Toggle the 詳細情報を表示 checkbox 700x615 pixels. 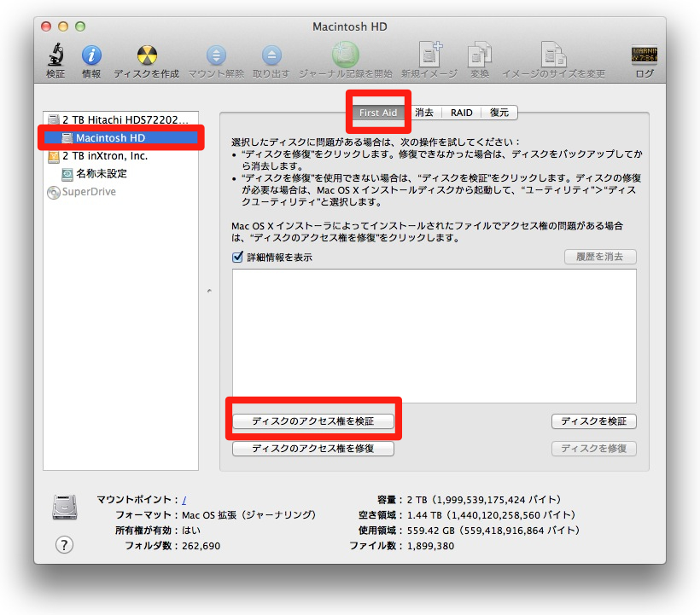tap(238, 258)
